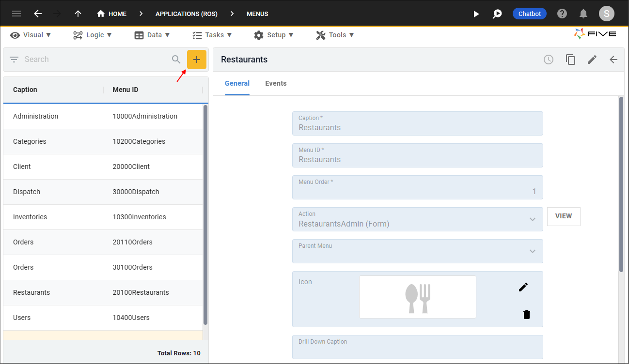Switch to the General tab

[237, 83]
